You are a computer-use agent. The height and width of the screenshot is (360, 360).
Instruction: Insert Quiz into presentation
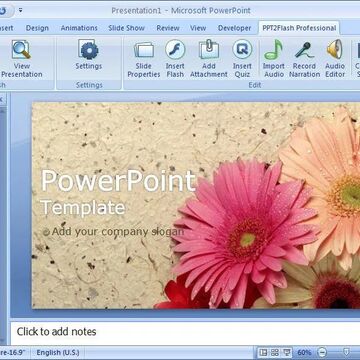[x=242, y=59]
